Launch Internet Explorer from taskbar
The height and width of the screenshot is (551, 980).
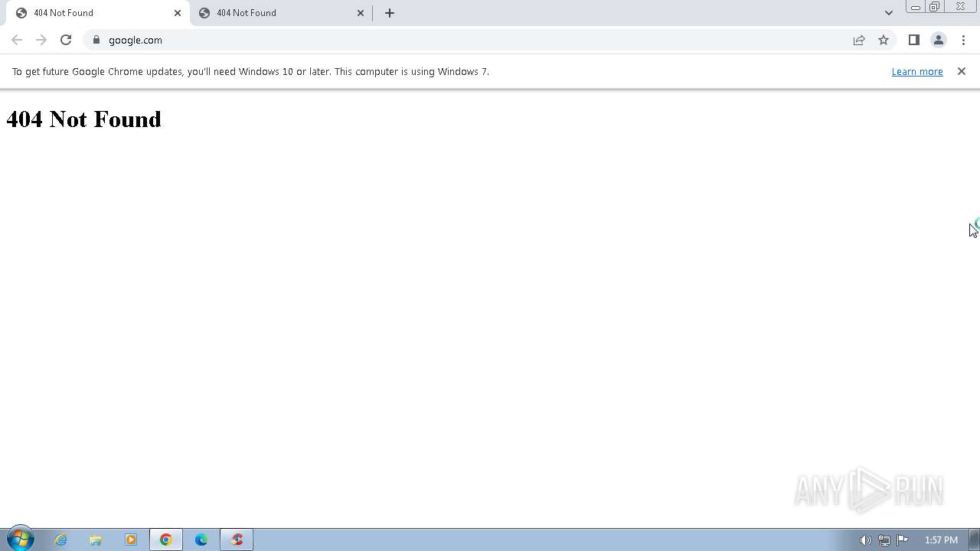(x=60, y=540)
